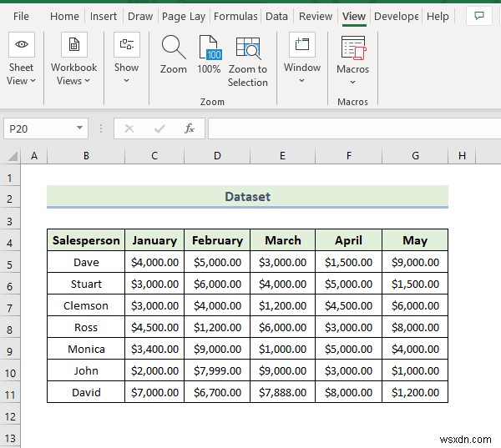Viewport: 501px width, 448px height.
Task: Switch to the Review tab
Action: tap(316, 17)
